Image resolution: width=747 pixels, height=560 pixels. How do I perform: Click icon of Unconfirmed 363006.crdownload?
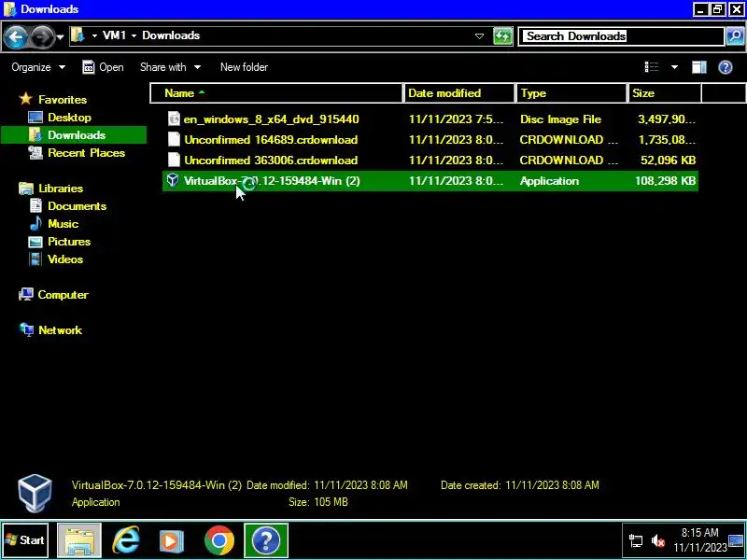point(175,160)
